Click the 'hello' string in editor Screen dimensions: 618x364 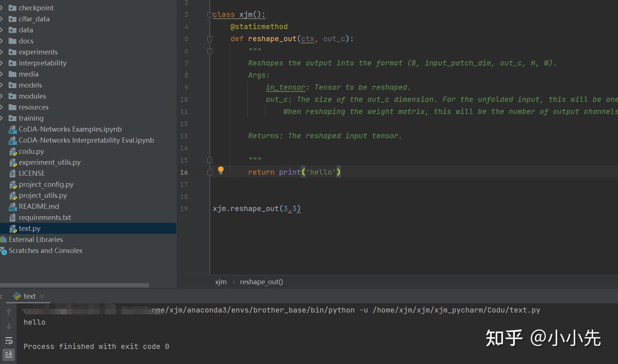(x=321, y=172)
